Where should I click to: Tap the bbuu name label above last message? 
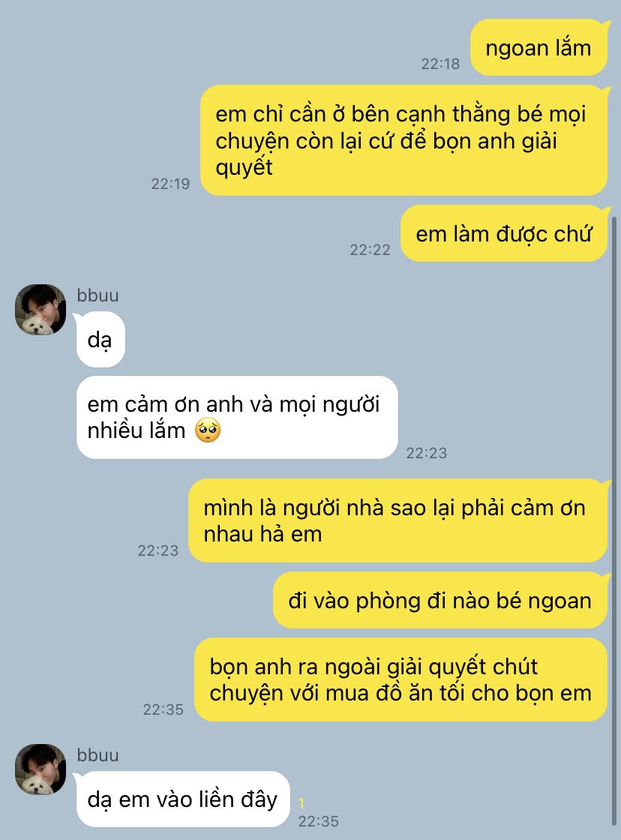click(x=97, y=754)
